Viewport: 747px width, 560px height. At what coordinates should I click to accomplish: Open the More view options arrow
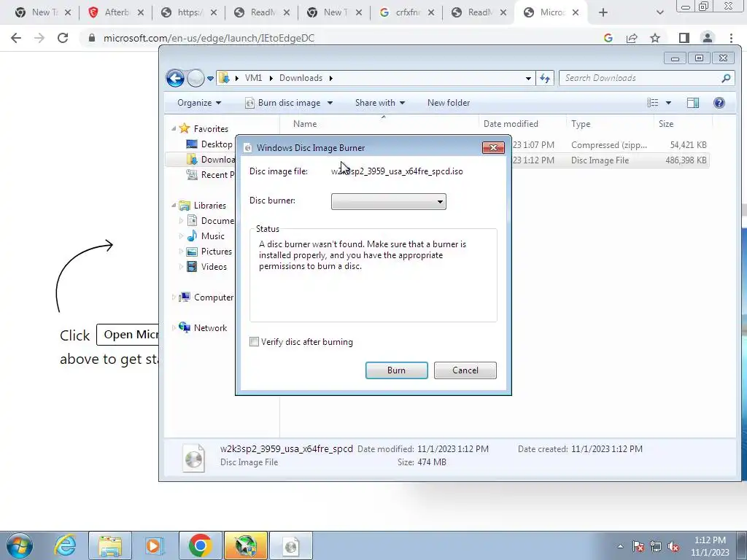click(668, 103)
